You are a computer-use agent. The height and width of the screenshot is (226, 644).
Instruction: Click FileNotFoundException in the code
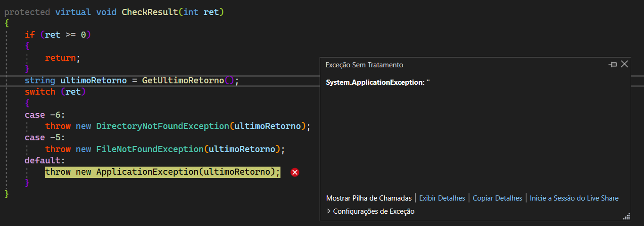pyautogui.click(x=150, y=149)
